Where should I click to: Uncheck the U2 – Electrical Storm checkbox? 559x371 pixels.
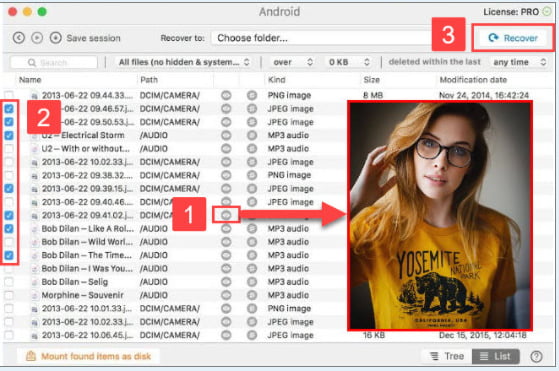coord(9,135)
